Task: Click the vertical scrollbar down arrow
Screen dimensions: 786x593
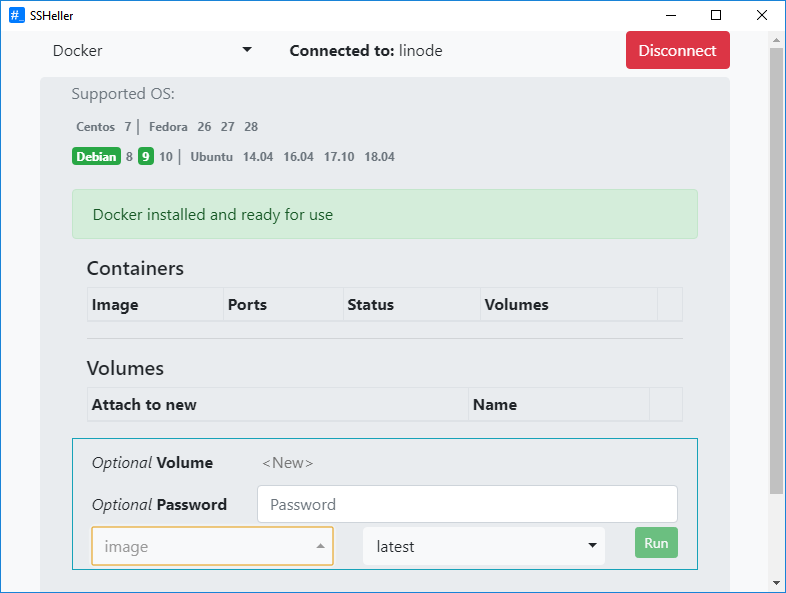Action: point(776,583)
